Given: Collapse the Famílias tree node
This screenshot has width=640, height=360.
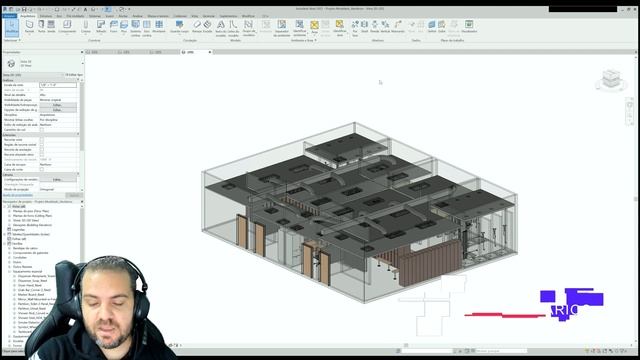Looking at the screenshot, I should click(5, 243).
